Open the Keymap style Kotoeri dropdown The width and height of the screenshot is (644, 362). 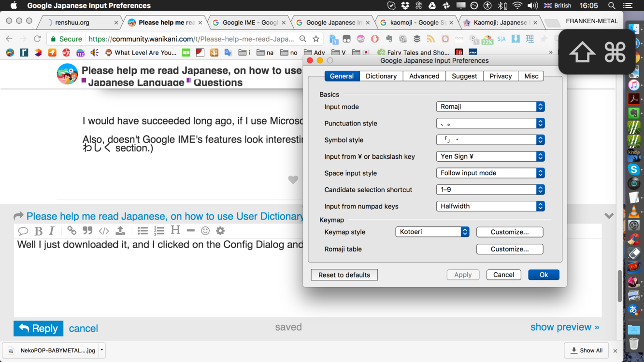(x=432, y=232)
